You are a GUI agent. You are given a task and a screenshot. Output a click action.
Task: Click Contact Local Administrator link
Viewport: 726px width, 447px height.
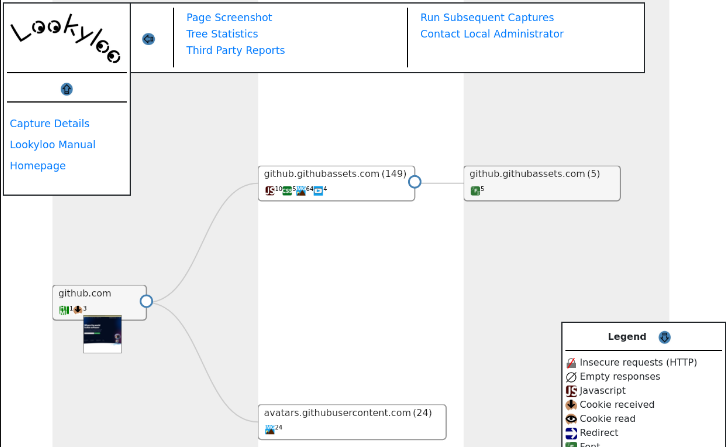click(492, 34)
